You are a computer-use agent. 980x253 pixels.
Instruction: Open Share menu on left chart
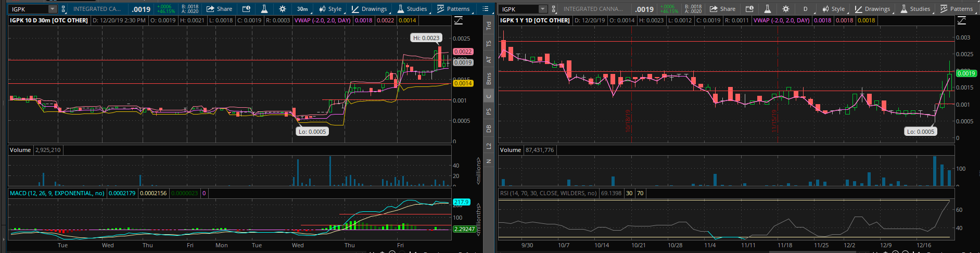[x=219, y=9]
